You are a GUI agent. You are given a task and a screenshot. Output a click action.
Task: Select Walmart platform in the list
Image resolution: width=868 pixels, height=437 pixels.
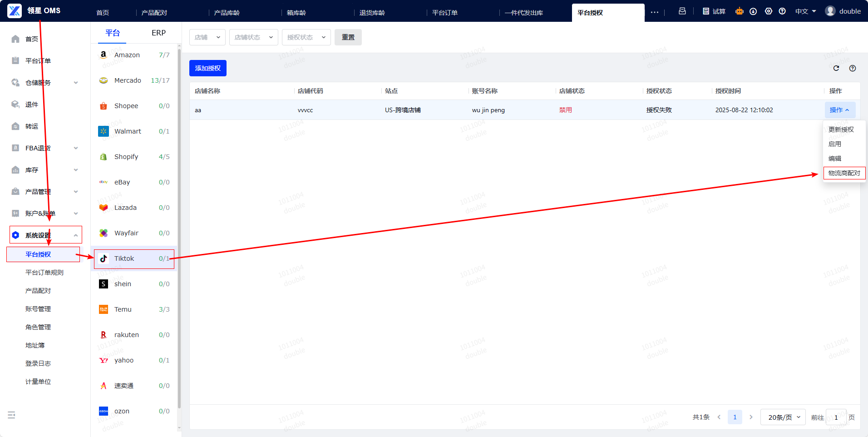pyautogui.click(x=134, y=131)
